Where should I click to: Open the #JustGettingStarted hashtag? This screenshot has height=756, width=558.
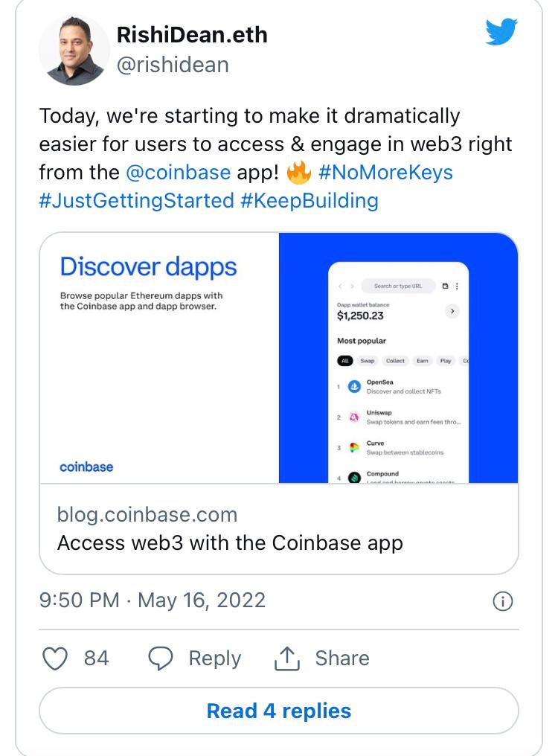(x=136, y=200)
